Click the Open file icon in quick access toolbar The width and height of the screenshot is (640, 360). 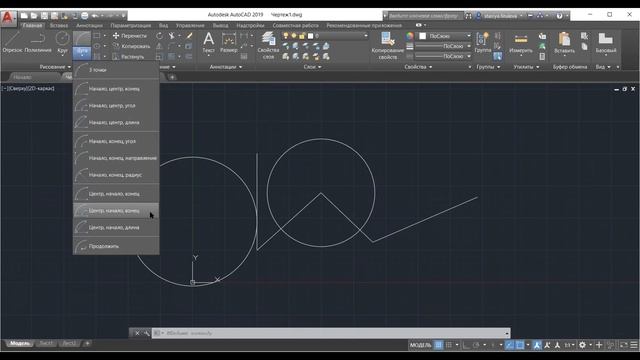click(x=34, y=16)
